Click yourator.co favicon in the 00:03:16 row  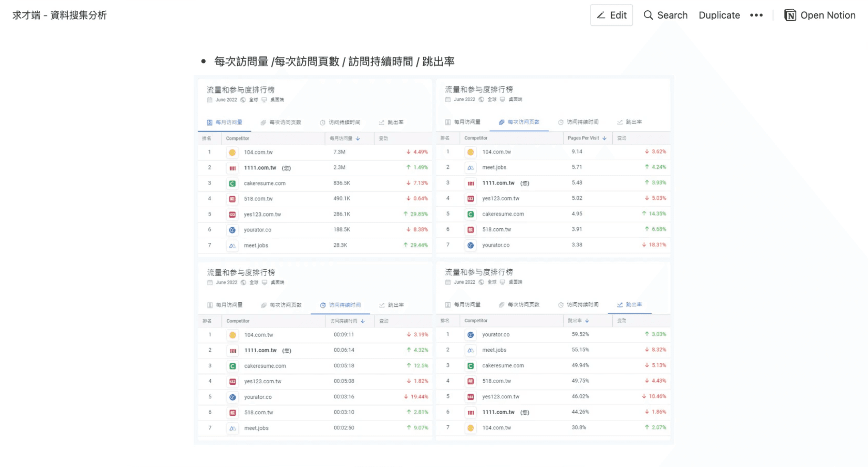point(232,397)
